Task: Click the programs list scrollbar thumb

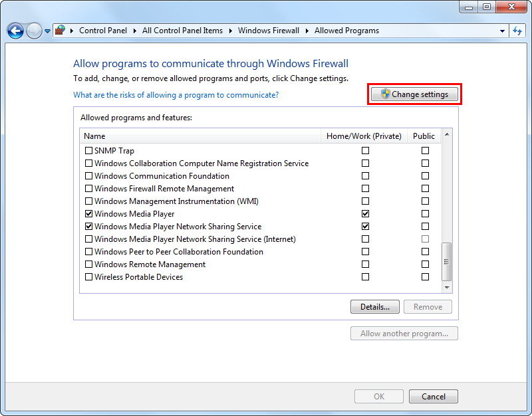Action: [x=447, y=262]
